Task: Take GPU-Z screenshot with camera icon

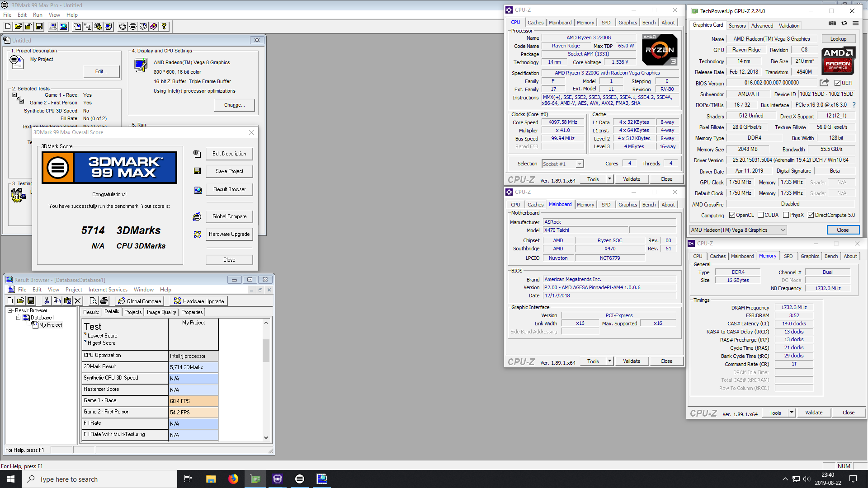Action: (832, 23)
